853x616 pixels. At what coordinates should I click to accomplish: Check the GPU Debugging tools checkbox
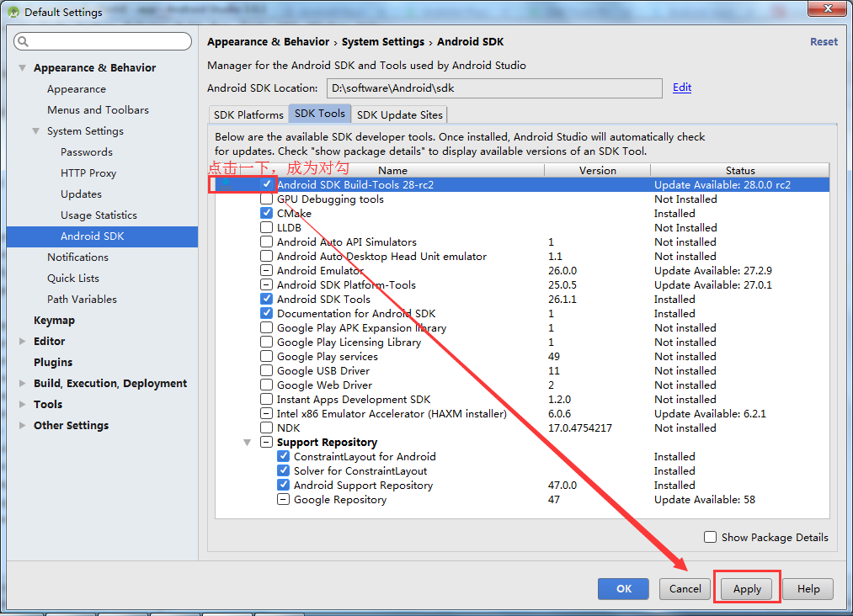click(267, 199)
